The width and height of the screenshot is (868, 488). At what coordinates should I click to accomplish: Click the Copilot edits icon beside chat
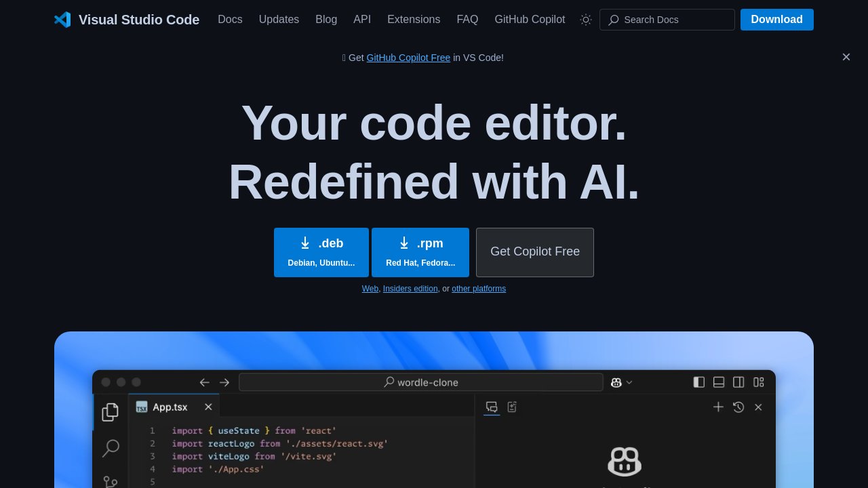click(512, 407)
